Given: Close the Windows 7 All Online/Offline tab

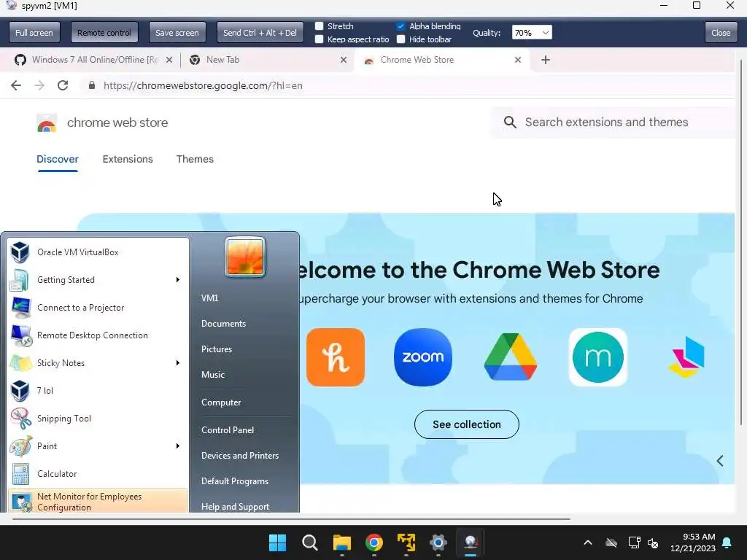Looking at the screenshot, I should pyautogui.click(x=169, y=60).
